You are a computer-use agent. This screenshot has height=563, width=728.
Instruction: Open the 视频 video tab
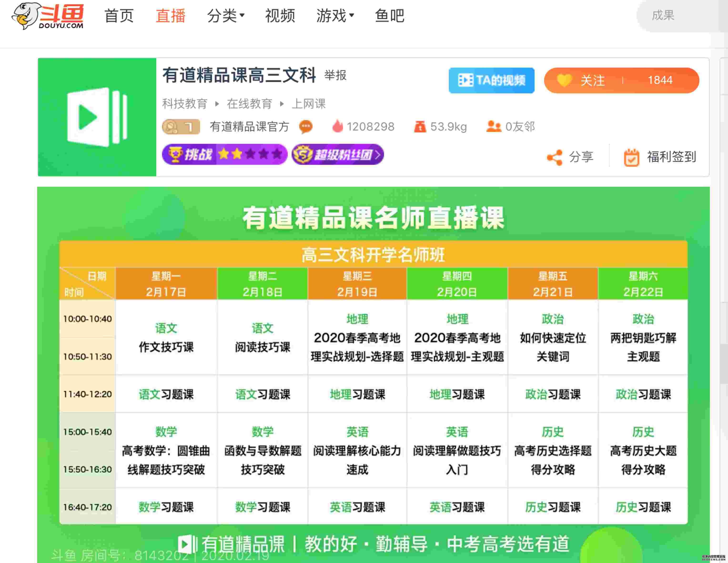click(280, 16)
